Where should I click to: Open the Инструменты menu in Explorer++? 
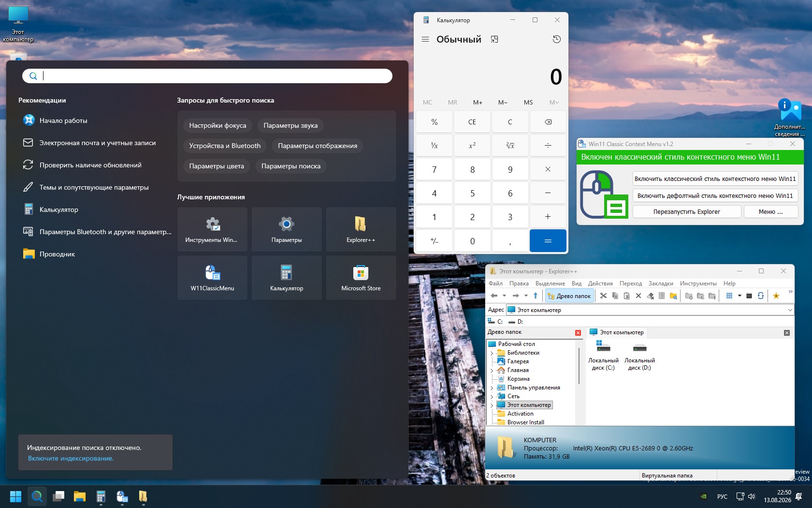(x=698, y=284)
